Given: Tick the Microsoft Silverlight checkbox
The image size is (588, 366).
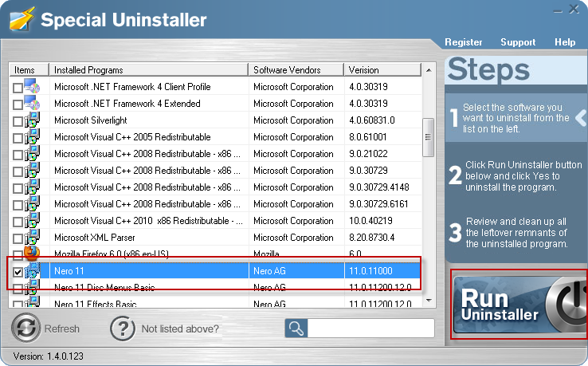Looking at the screenshot, I should 18,121.
